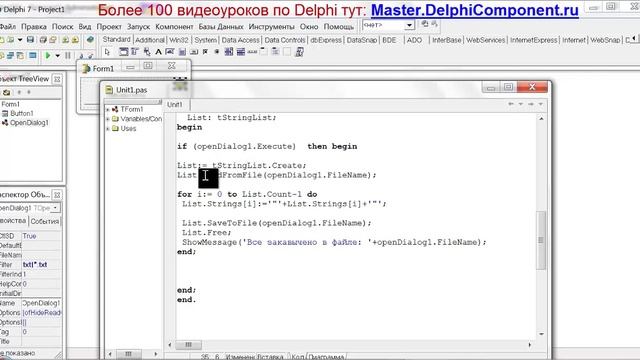This screenshot has width=640, height=360.
Task: Pick the RadioGroup component in palette
Action: click(276, 52)
